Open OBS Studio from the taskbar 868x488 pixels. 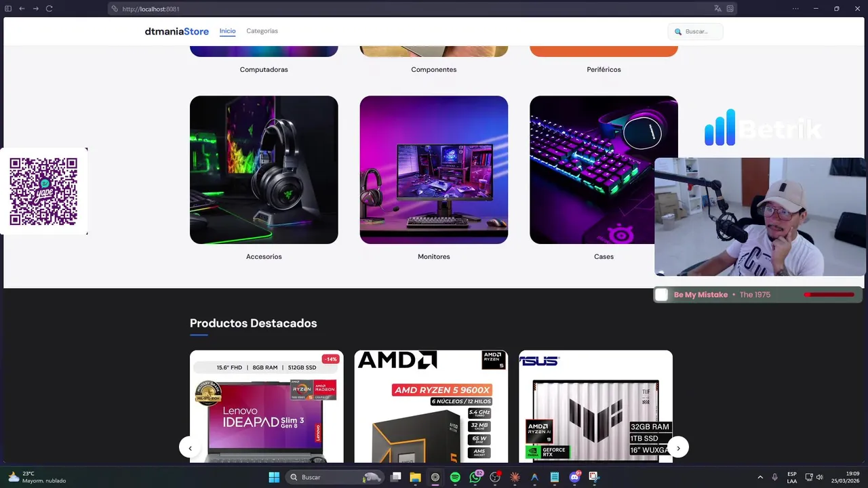click(x=495, y=477)
